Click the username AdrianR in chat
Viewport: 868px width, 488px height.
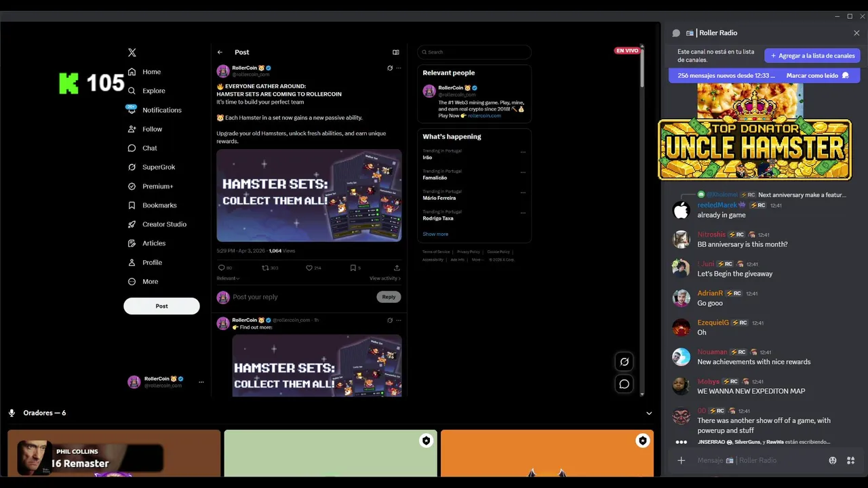coord(710,293)
